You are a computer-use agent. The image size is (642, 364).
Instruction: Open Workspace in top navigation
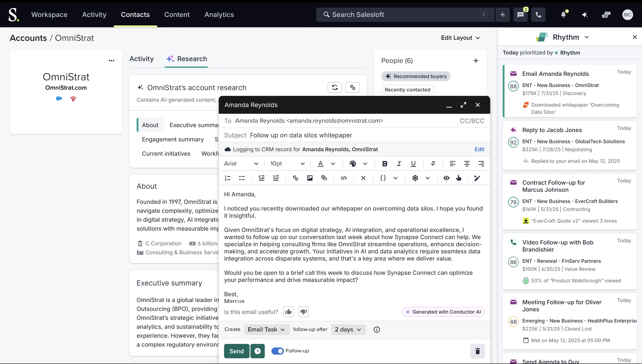pos(49,15)
